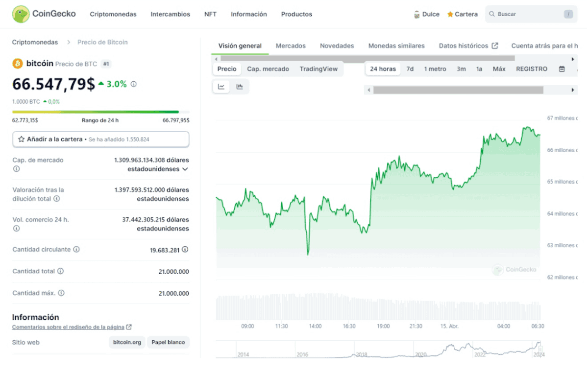Open the Cuenta atrás tab
Image resolution: width=588 pixels, height=374 pixels.
point(544,46)
